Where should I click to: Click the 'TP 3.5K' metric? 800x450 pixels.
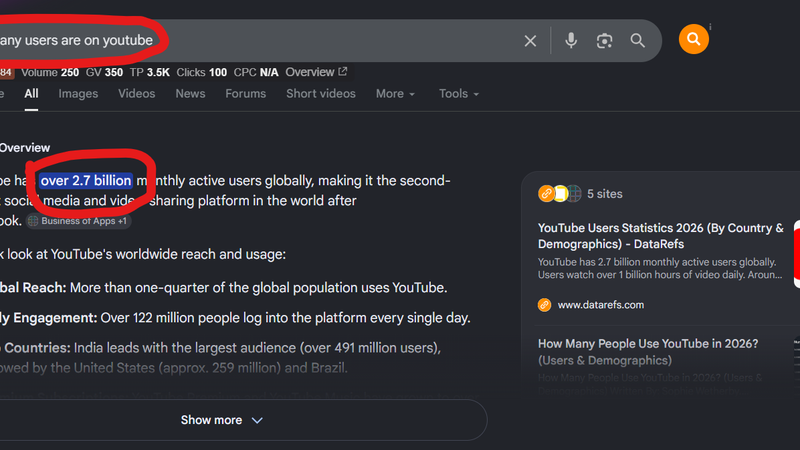pyautogui.click(x=149, y=72)
